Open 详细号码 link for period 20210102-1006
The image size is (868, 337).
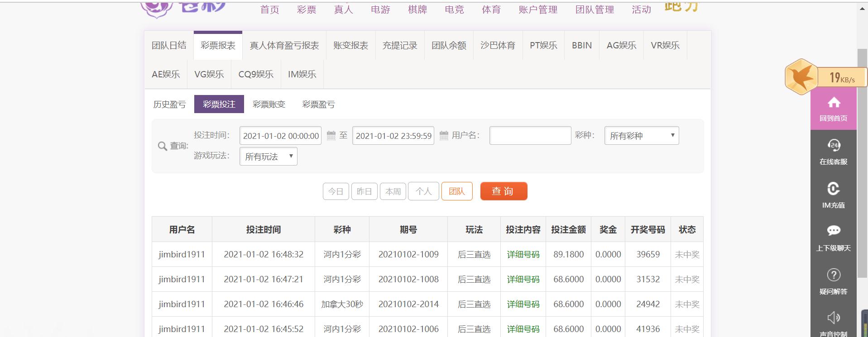pos(523,329)
